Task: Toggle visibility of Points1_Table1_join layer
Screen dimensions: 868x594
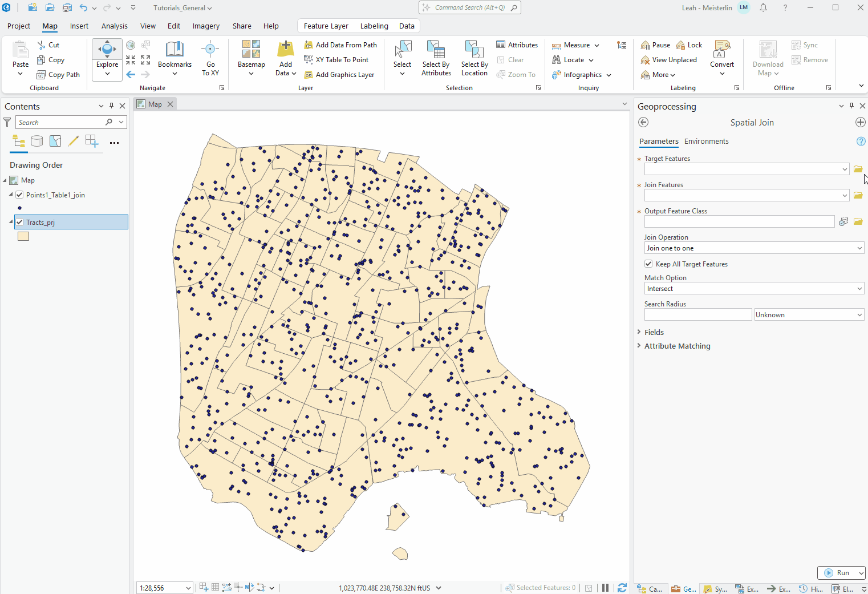Action: pyautogui.click(x=19, y=195)
